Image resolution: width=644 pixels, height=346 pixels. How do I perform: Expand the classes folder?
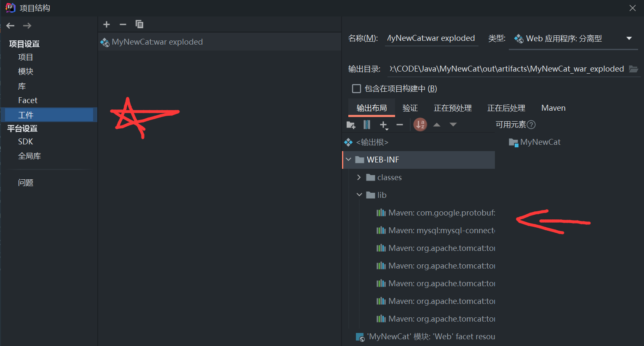[x=359, y=177]
